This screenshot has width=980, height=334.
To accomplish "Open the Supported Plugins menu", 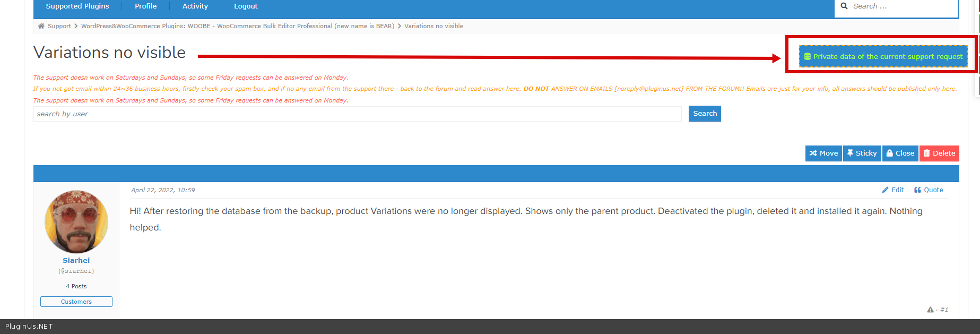I will pyautogui.click(x=77, y=6).
